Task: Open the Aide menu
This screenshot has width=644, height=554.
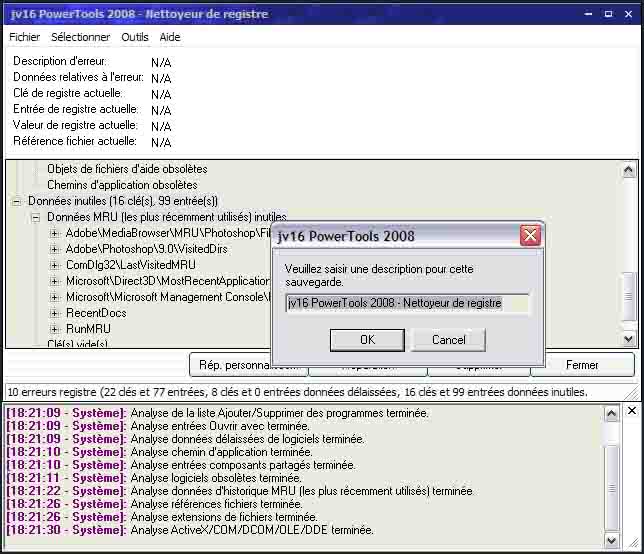Action: (x=170, y=37)
